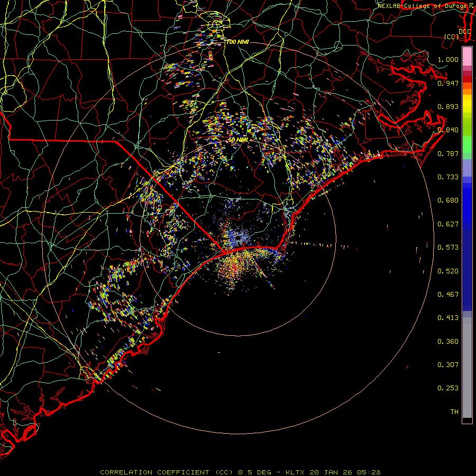Screen dimensions: 476x476
Task: Click the 0.680 scale value
Action: coord(448,200)
